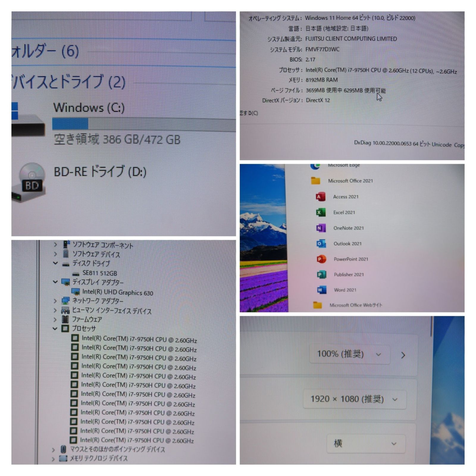The height and width of the screenshot is (476, 476).
Task: Click the プロセッサ category icon
Action: pyautogui.click(x=65, y=328)
